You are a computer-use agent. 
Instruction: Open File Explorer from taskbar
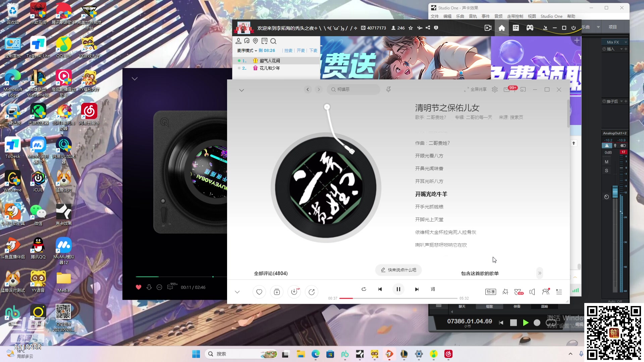click(301, 354)
